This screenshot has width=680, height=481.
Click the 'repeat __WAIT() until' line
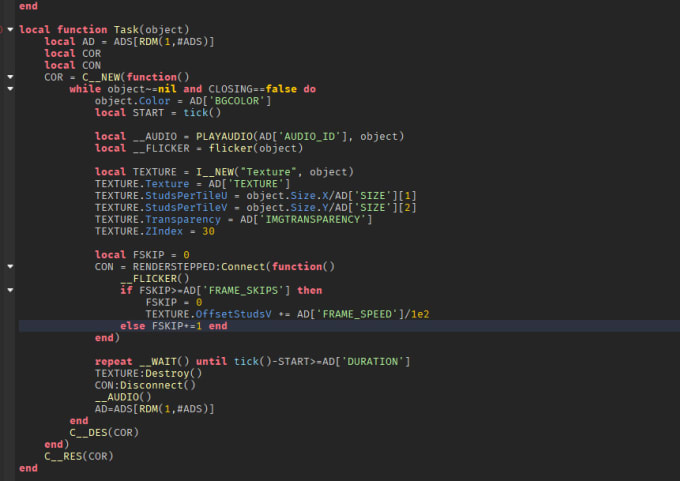tap(252, 361)
